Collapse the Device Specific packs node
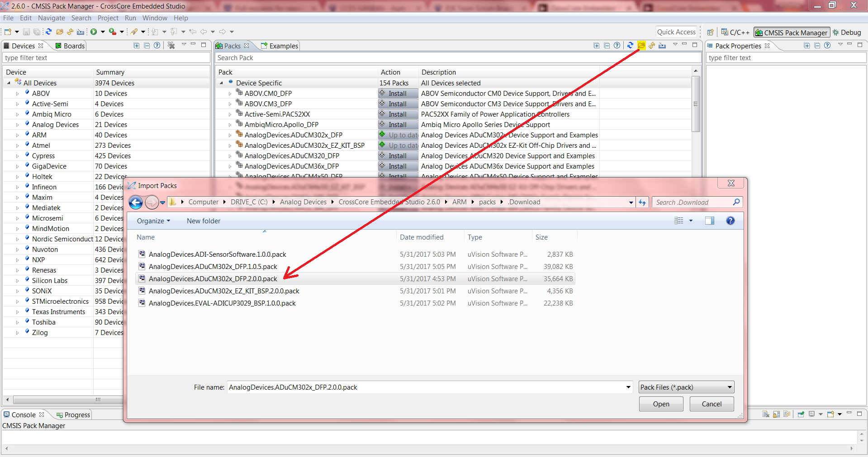 tap(221, 83)
